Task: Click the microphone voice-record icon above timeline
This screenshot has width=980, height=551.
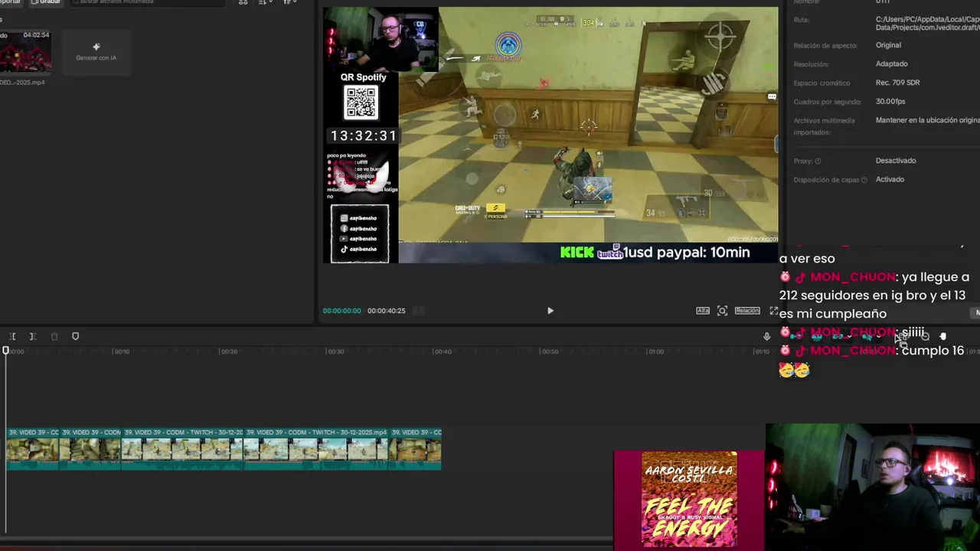Action: pos(766,337)
